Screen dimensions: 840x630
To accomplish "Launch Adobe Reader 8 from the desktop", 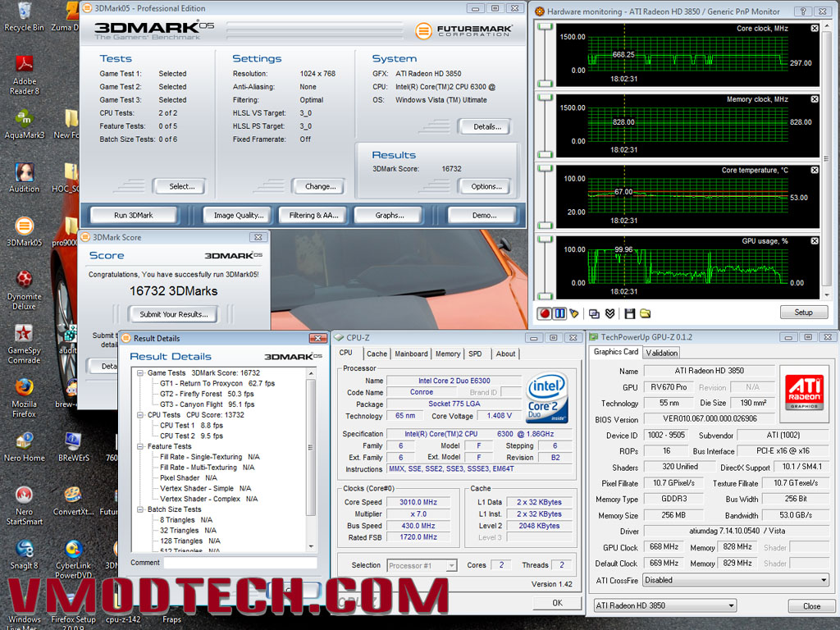I will 24,75.
